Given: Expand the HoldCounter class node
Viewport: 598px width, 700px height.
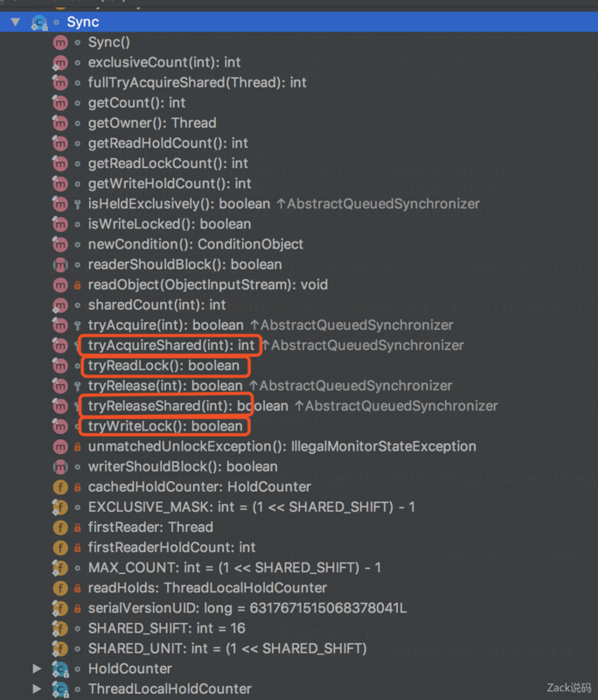Looking at the screenshot, I should [x=38, y=668].
